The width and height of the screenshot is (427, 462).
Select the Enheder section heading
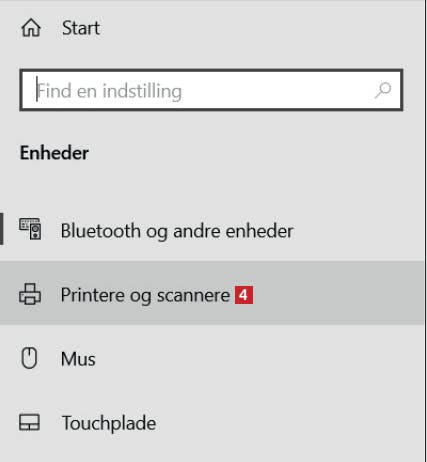[x=54, y=153]
